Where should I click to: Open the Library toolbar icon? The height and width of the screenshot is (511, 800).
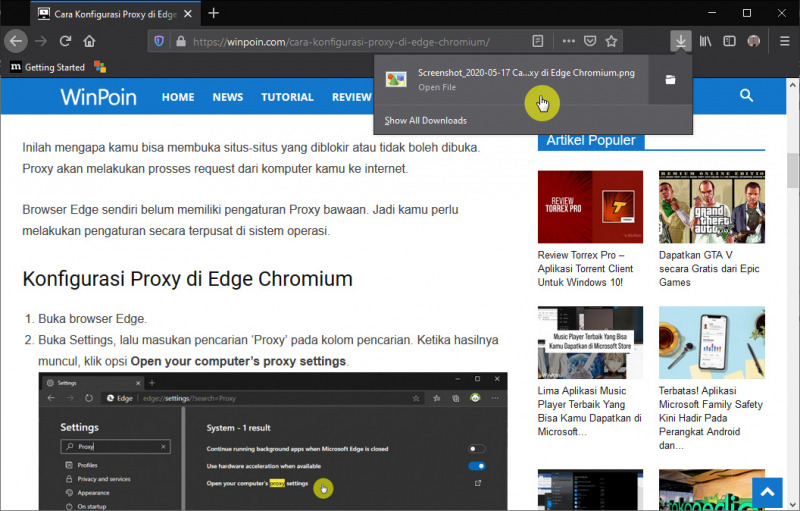[705, 41]
